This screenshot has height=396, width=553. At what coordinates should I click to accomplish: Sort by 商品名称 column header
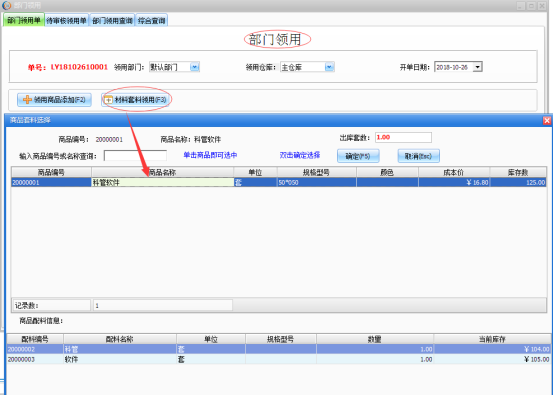click(162, 172)
